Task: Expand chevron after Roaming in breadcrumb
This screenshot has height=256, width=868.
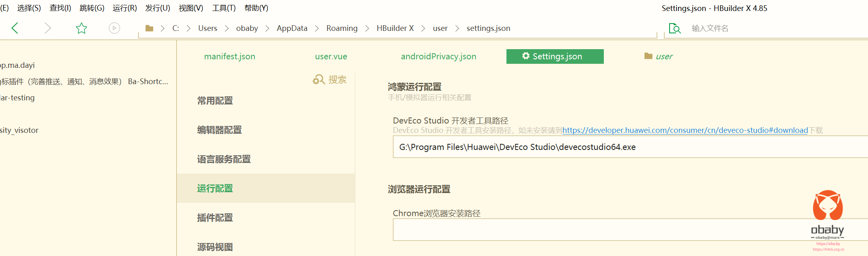Action: coord(367,28)
